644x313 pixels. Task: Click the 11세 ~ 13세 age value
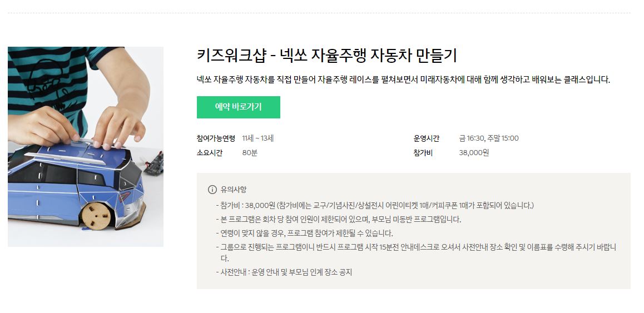tap(258, 138)
